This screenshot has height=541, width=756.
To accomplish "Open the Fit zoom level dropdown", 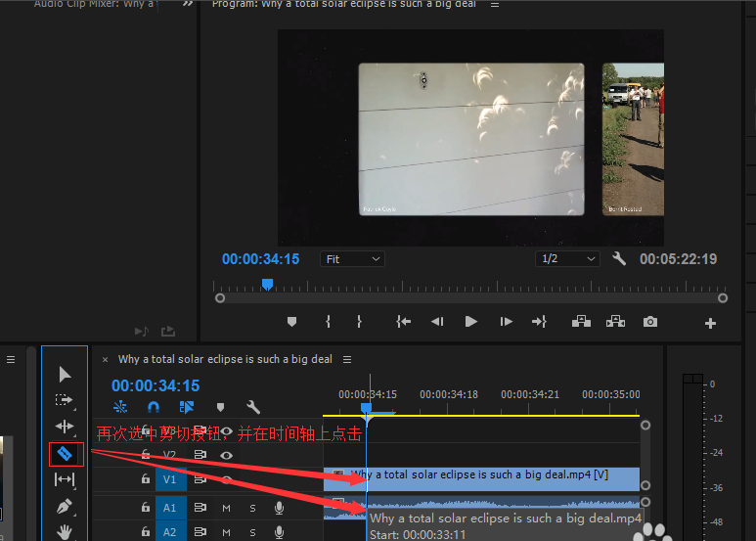I will click(x=352, y=259).
